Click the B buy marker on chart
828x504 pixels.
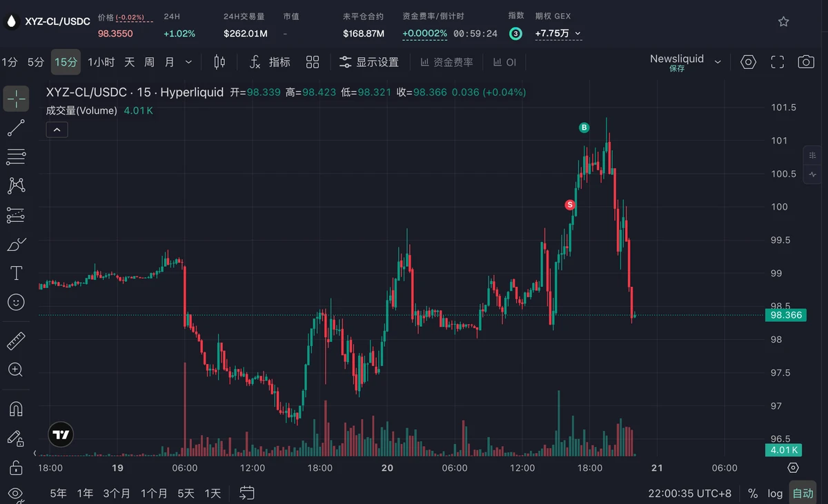584,128
